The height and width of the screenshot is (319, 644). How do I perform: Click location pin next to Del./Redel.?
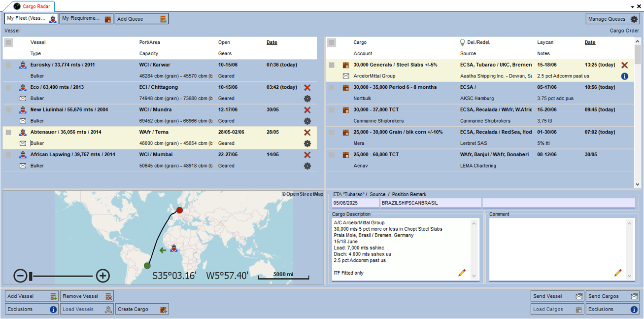coord(462,42)
